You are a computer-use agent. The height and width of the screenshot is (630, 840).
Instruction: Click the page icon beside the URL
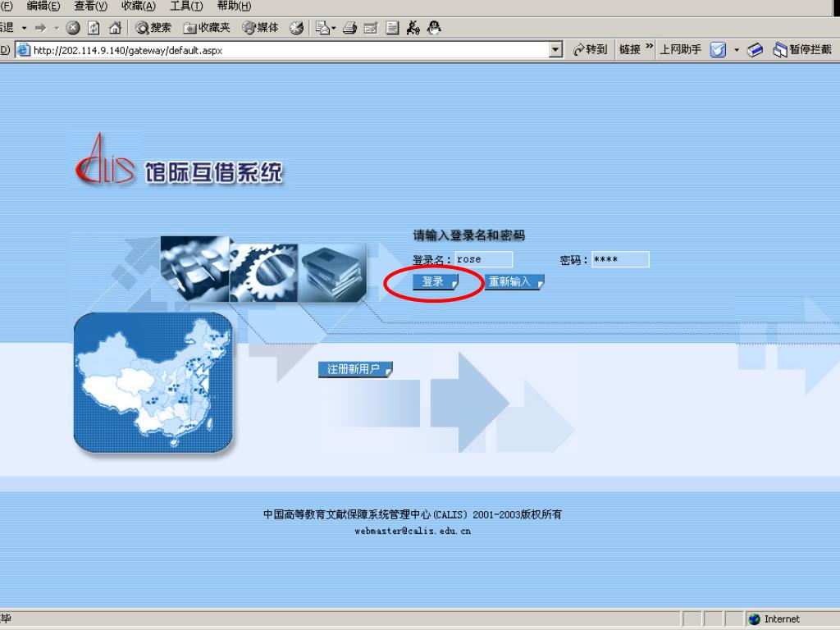(x=23, y=50)
